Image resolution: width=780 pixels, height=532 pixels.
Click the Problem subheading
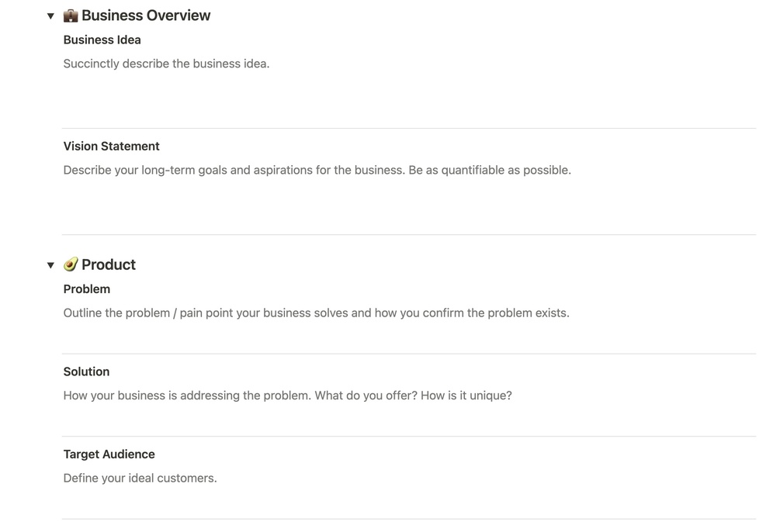coord(86,288)
